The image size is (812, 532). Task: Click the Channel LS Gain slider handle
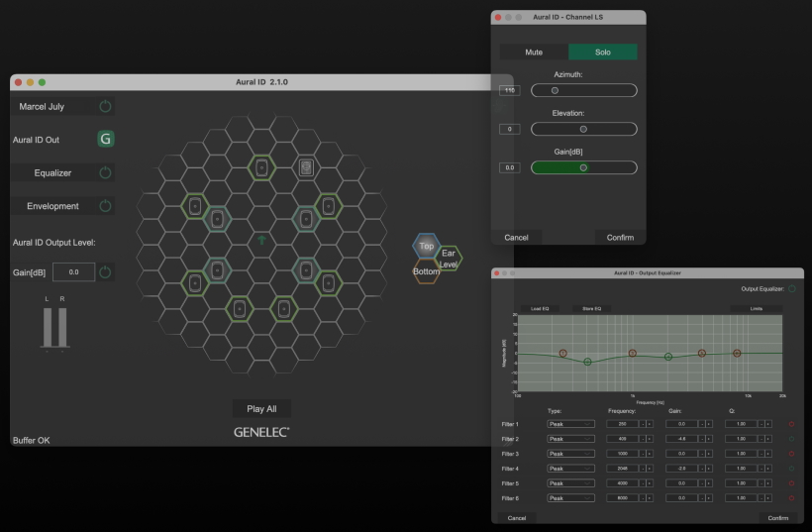pyautogui.click(x=583, y=167)
